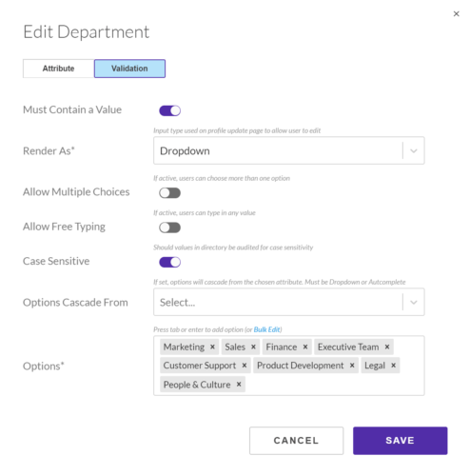The image size is (470, 476).
Task: Remove the Product Development option tag
Action: 352,366
